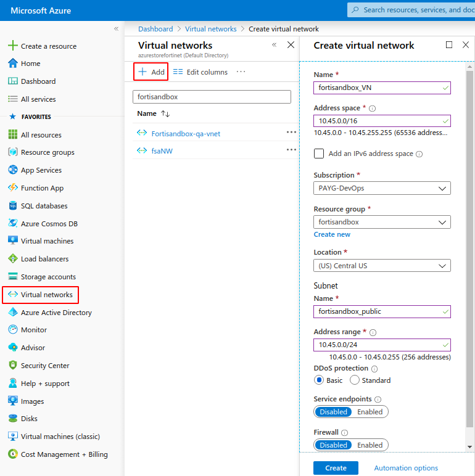Set Firewall to Enabled
Viewport: 475px width, 476px height.
click(x=370, y=445)
